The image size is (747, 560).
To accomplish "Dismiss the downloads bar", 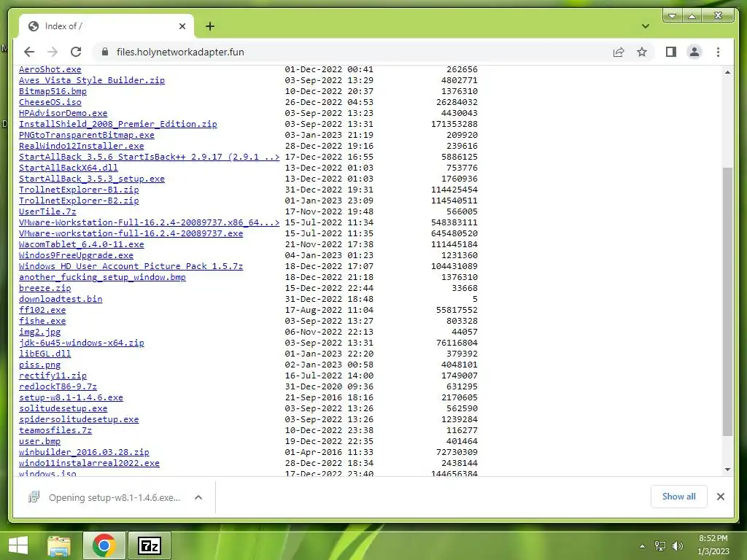I will tap(720, 497).
